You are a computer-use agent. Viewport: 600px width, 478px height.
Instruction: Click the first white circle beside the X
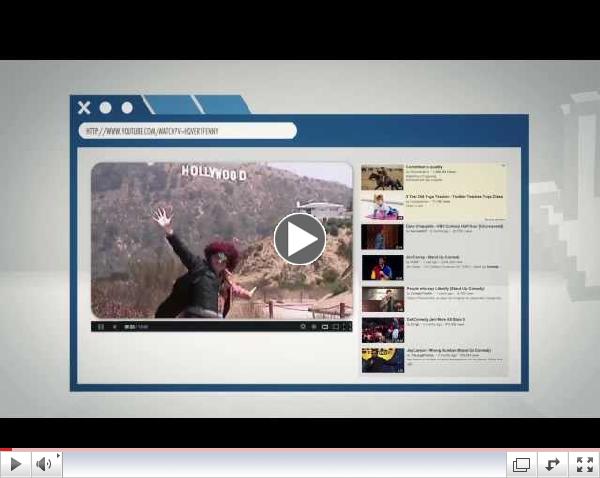[106, 107]
